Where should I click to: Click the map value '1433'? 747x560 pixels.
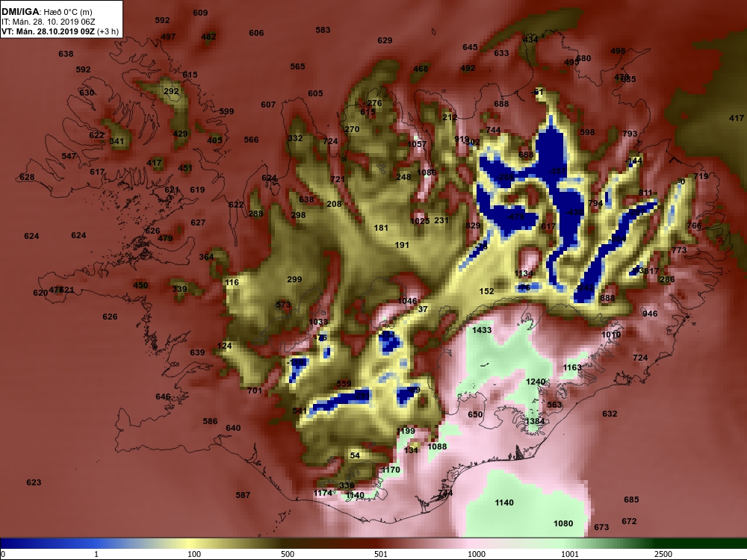pyautogui.click(x=482, y=330)
